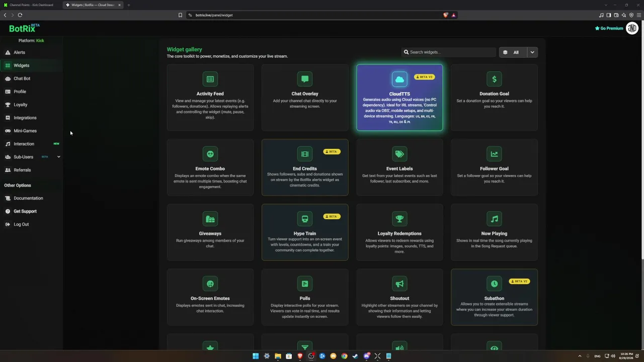Image resolution: width=644 pixels, height=362 pixels.
Task: Open the Chat Bot section
Action: click(x=22, y=78)
